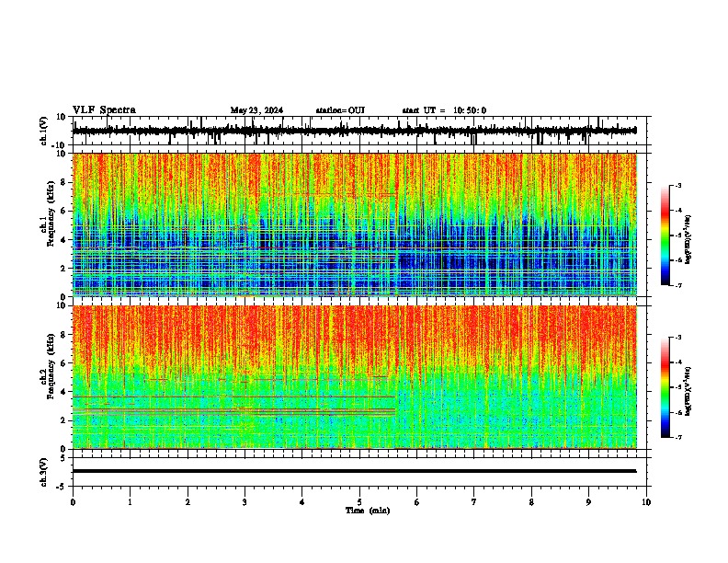
Task: Click time axis tick label "9"
Action: point(588,502)
